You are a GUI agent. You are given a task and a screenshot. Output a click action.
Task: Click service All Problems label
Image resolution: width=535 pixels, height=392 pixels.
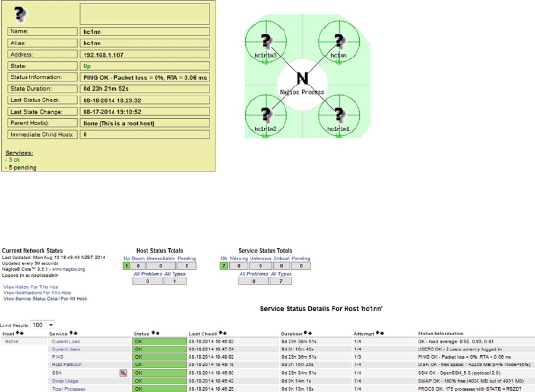[x=254, y=274]
